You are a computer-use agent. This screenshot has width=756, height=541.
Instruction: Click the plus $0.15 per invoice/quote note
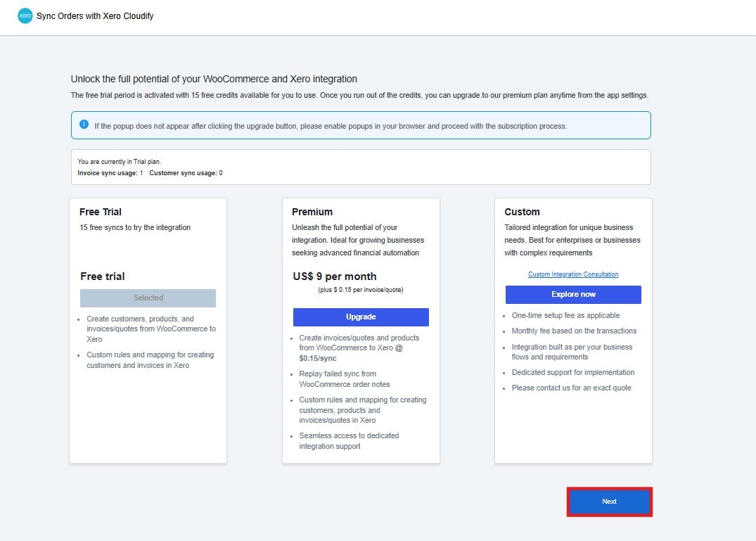pyautogui.click(x=361, y=290)
